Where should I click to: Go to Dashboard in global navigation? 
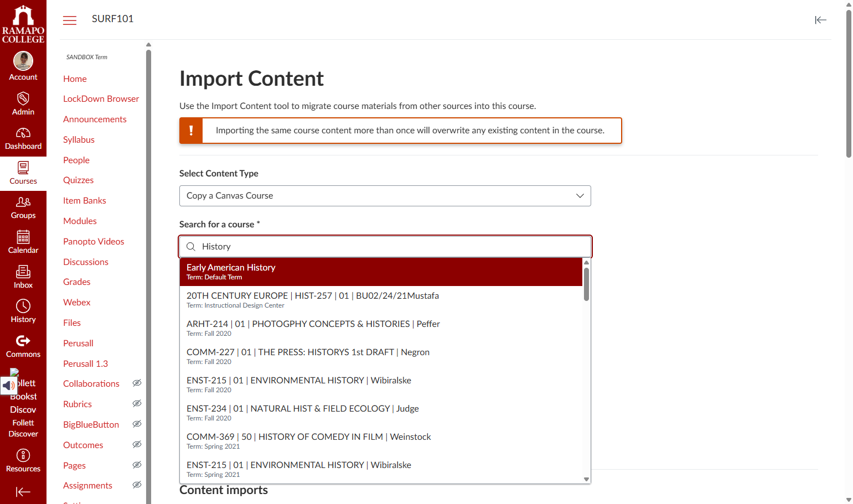pyautogui.click(x=23, y=139)
